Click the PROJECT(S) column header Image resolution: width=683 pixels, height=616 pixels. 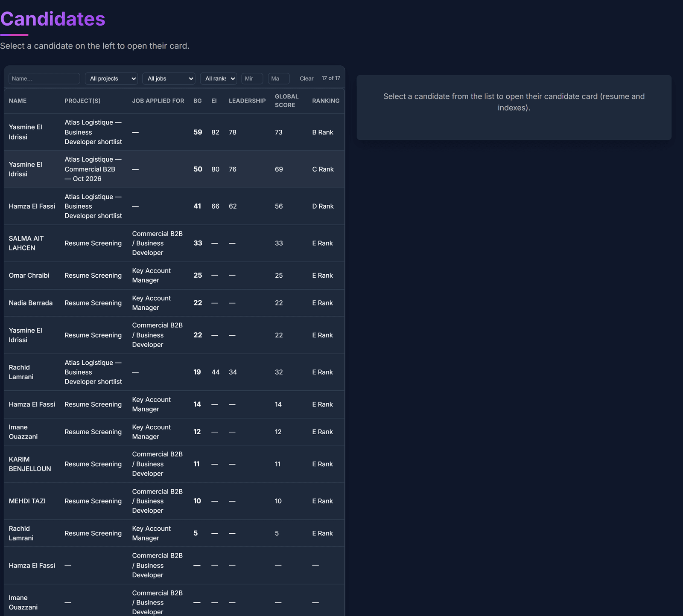click(x=83, y=101)
